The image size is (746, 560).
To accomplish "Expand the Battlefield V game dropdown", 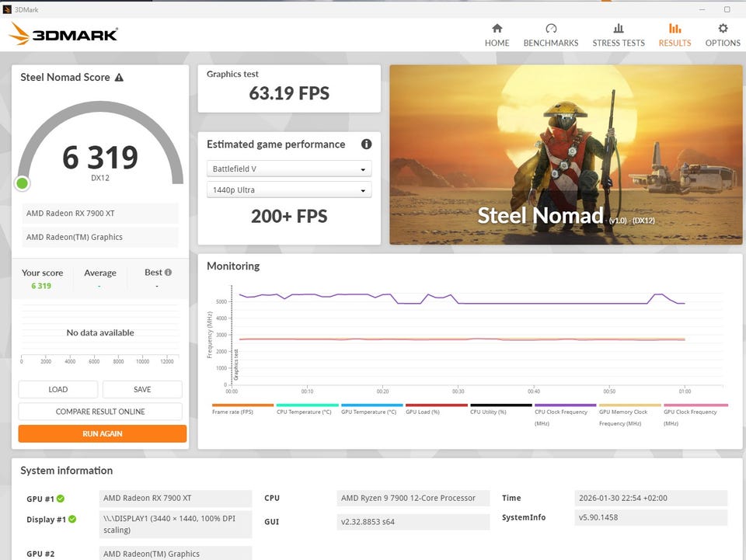I will click(x=289, y=169).
